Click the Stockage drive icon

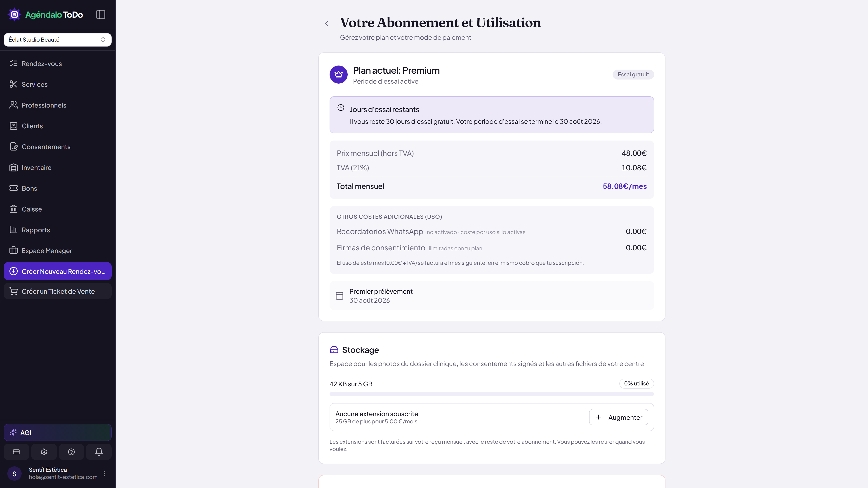334,350
